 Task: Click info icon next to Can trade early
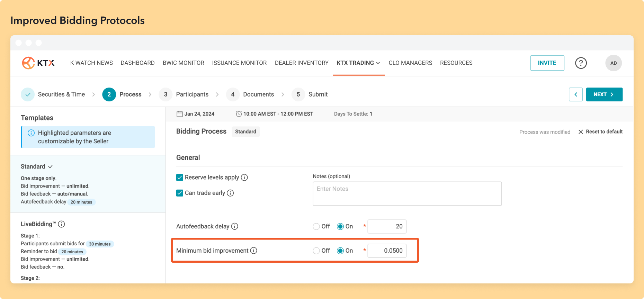pyautogui.click(x=230, y=193)
